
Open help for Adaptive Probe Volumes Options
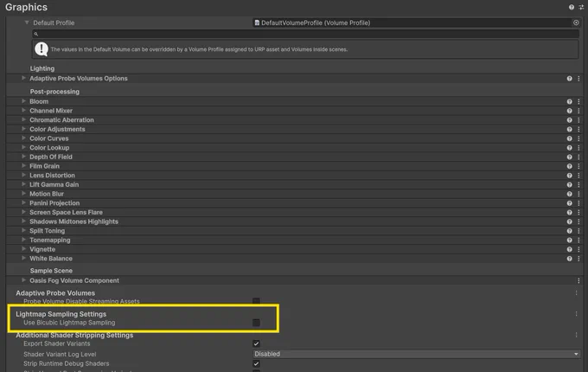pyautogui.click(x=569, y=79)
